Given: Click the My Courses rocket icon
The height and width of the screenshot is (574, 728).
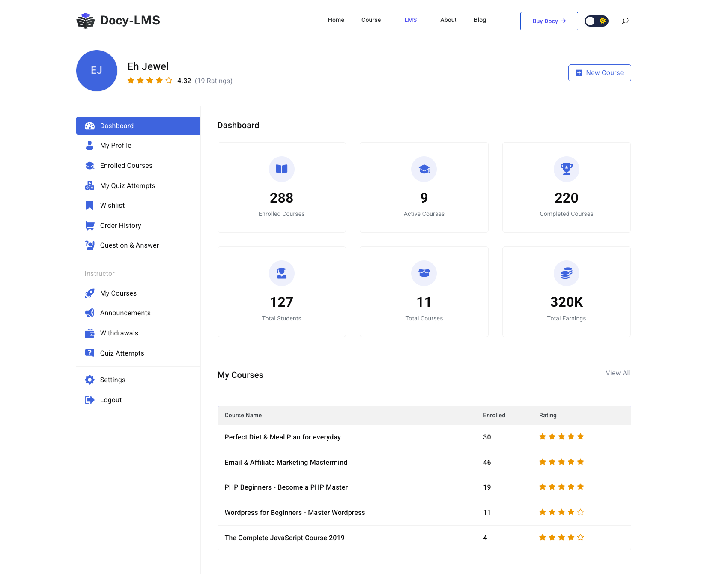Looking at the screenshot, I should [90, 293].
